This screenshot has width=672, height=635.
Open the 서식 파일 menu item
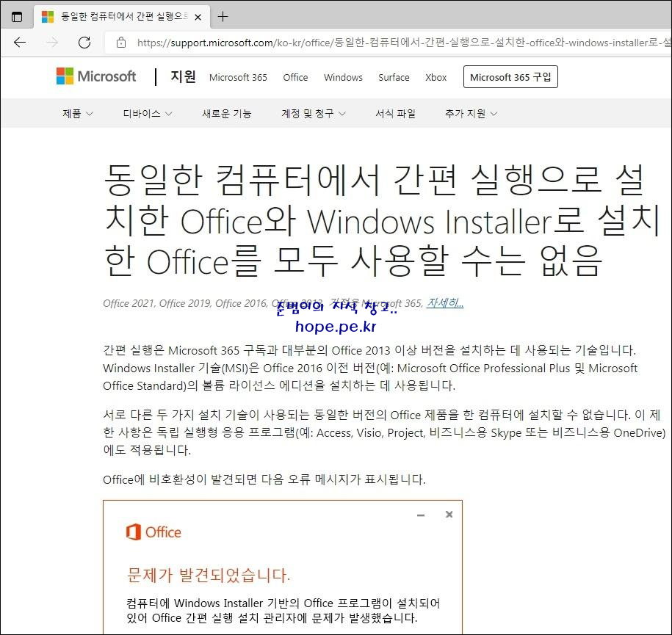[x=396, y=114]
